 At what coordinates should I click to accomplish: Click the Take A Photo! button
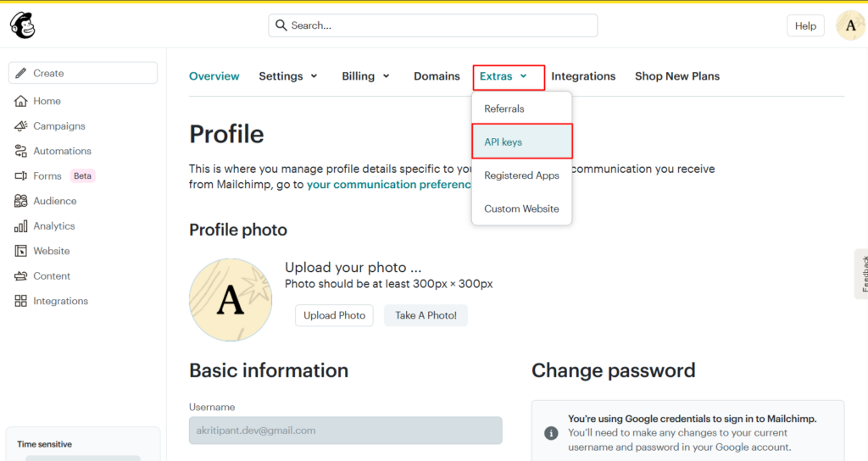(426, 315)
